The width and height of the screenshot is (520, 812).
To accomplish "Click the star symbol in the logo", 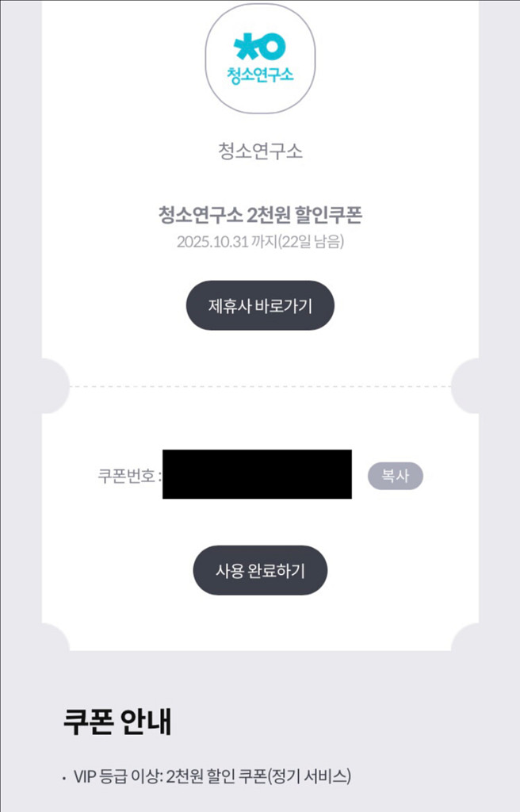I will click(x=243, y=45).
